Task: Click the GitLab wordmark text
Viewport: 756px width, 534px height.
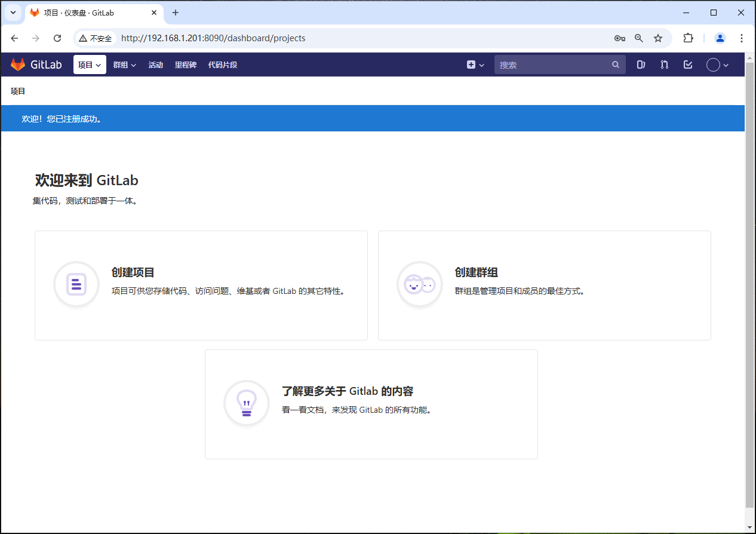Action: coord(46,65)
